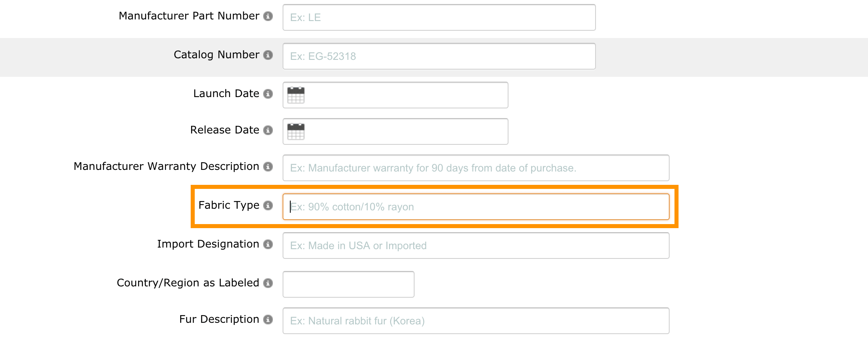Click info icon next to Import Designation
This screenshot has width=868, height=343.
point(268,244)
